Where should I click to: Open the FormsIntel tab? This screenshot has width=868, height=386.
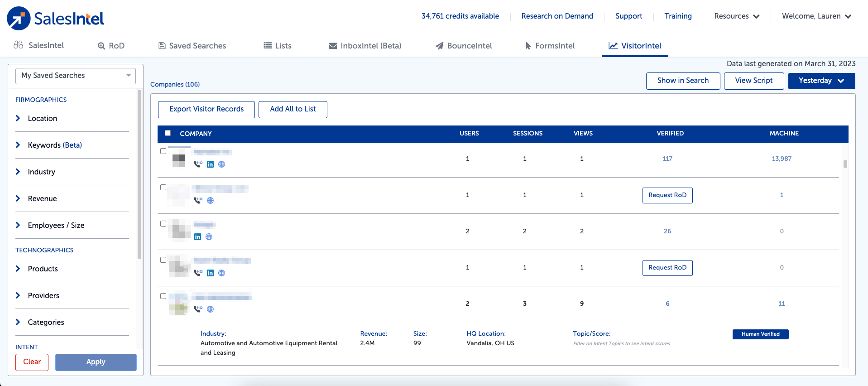coord(550,46)
